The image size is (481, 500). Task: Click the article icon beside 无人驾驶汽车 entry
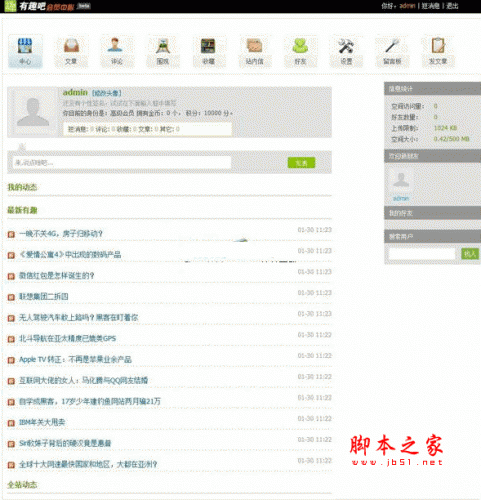click(x=11, y=318)
